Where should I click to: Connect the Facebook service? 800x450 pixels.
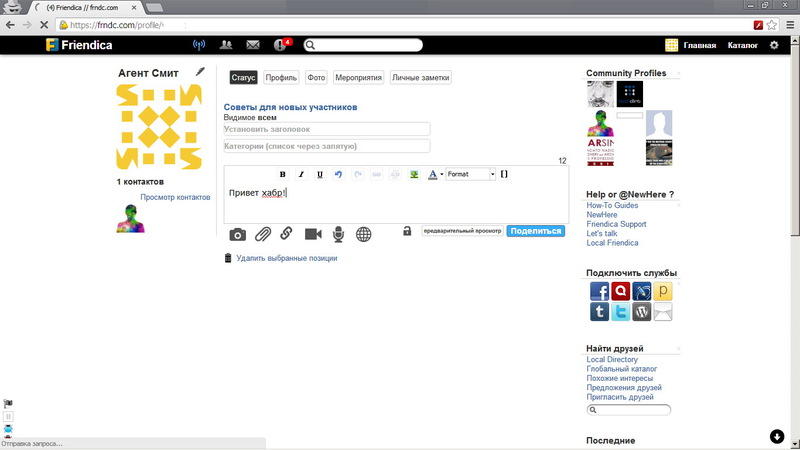[599, 291]
